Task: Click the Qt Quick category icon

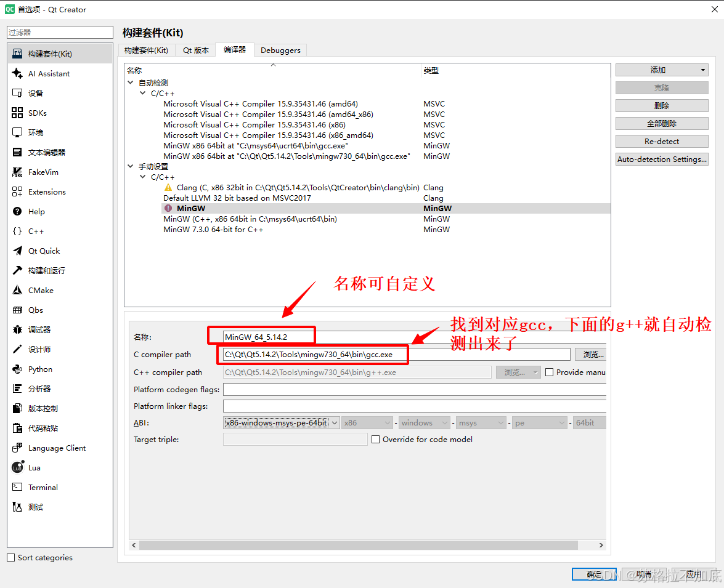Action: 17,251
